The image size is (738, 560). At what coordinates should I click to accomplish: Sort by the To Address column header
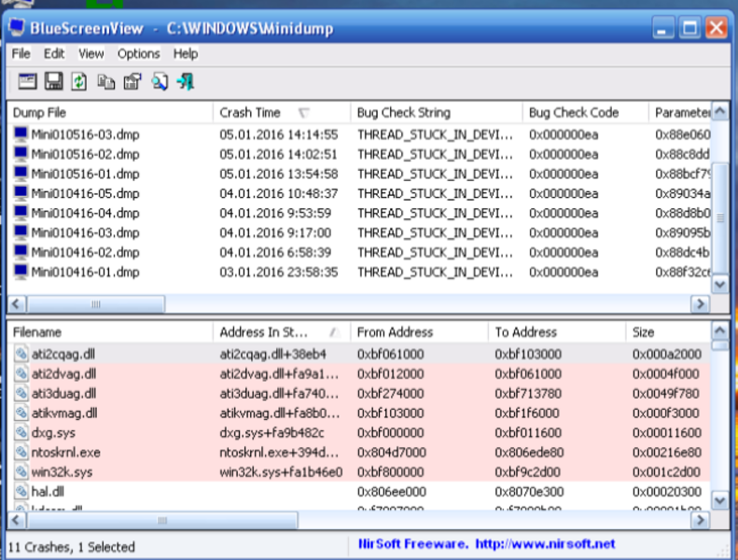point(557,332)
